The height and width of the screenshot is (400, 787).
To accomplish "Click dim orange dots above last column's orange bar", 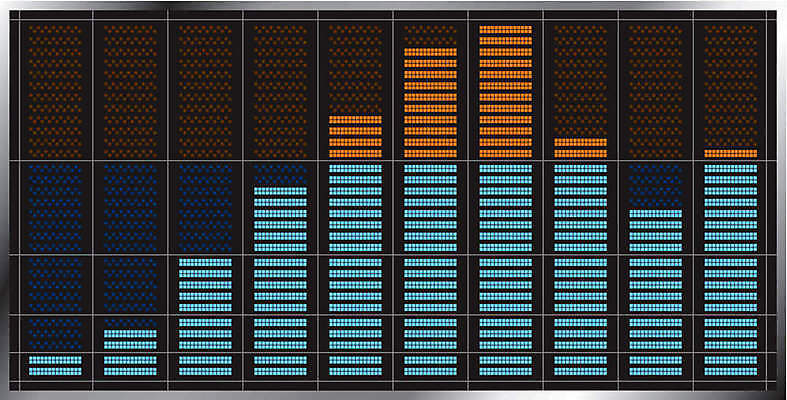I will pyautogui.click(x=731, y=86).
